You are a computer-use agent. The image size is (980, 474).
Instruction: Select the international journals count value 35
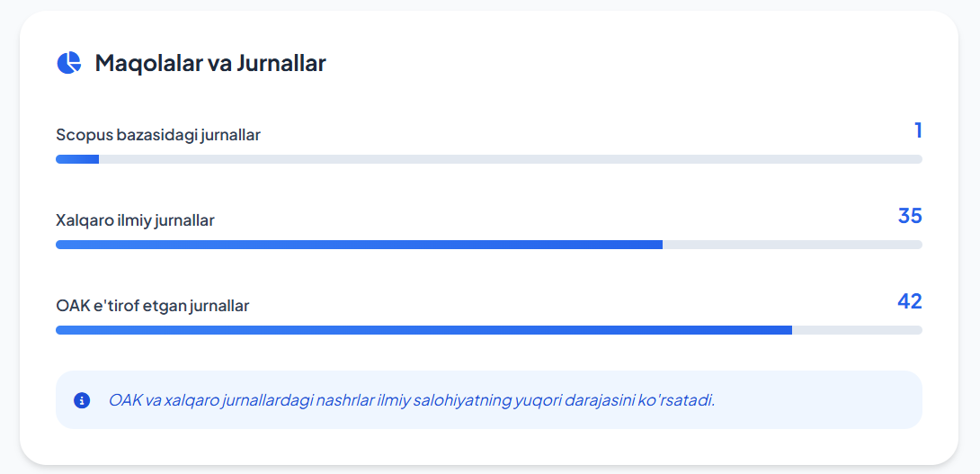point(910,216)
